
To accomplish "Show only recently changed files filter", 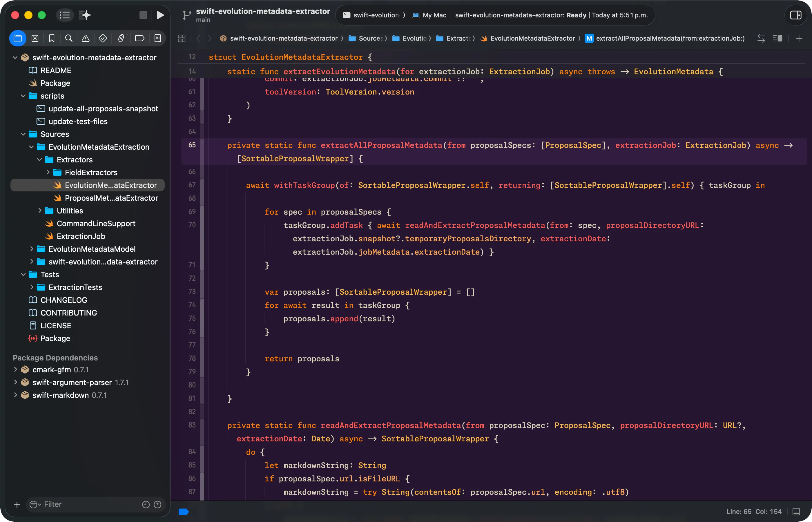I will click(146, 504).
